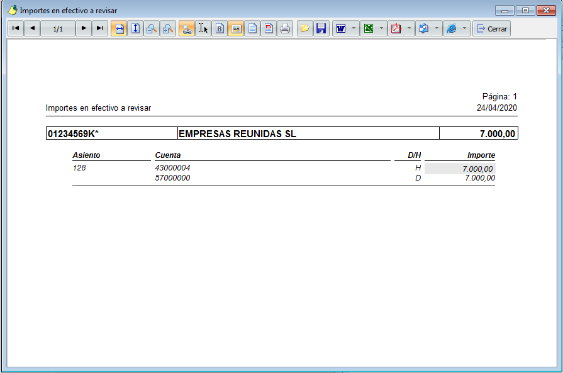Toggle fit page width view

click(119, 28)
